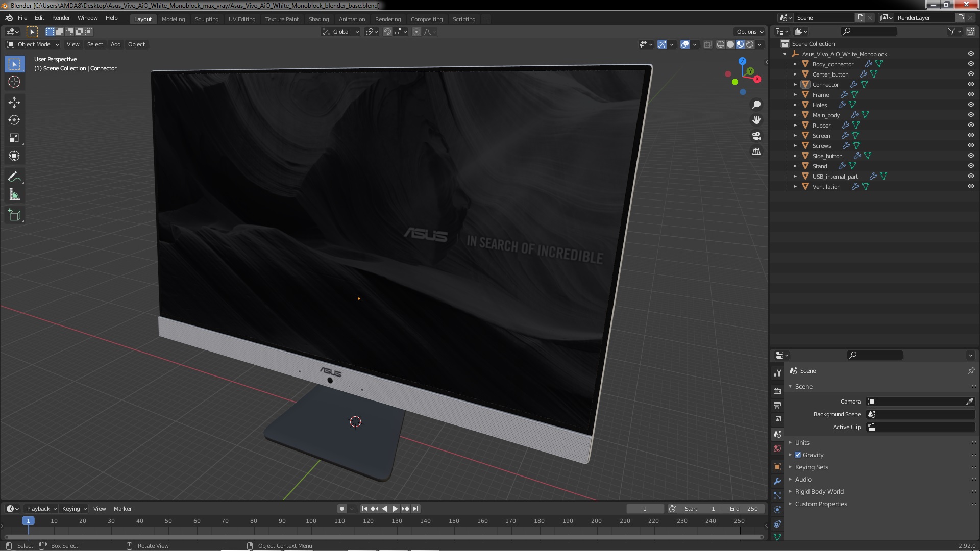Open the Global transform orientation dropdown
The height and width of the screenshot is (551, 980).
click(x=341, y=32)
